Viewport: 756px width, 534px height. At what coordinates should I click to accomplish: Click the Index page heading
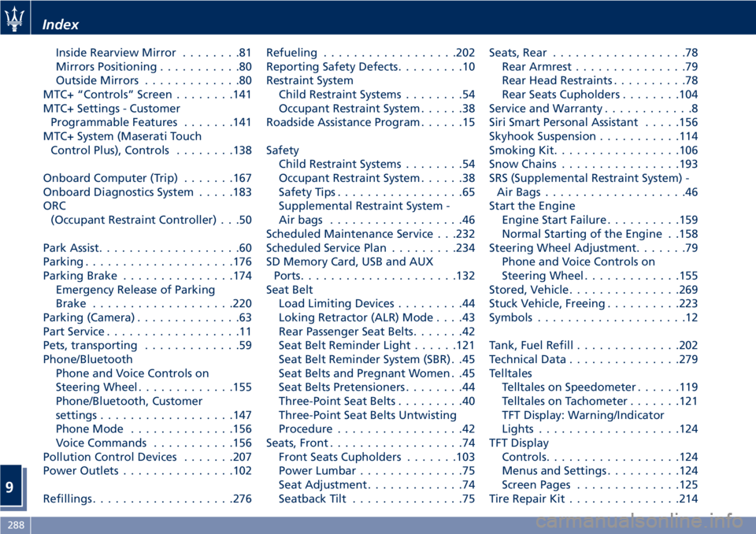tap(61, 24)
